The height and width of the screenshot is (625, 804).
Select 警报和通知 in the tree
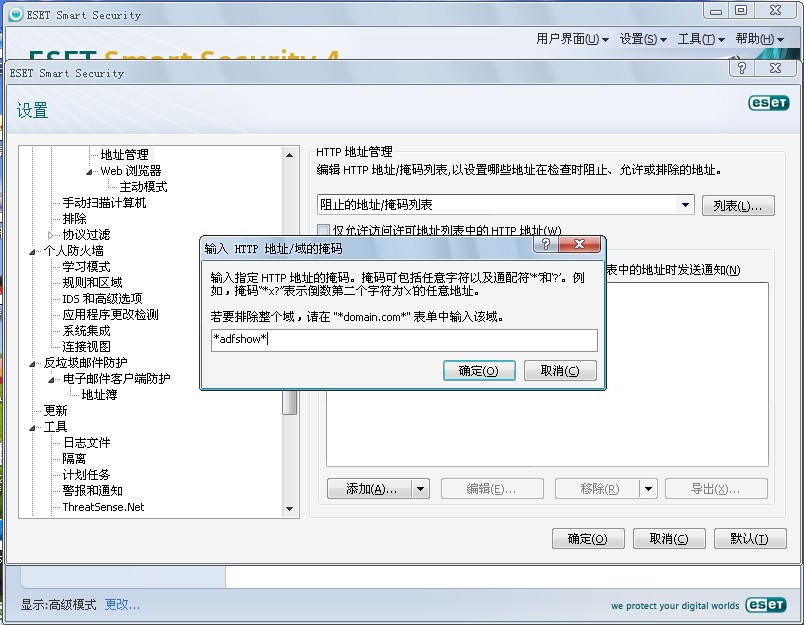pyautogui.click(x=92, y=491)
